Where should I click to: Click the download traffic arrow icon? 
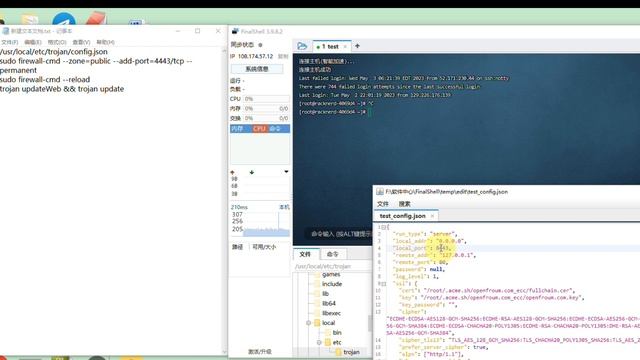[x=252, y=172]
